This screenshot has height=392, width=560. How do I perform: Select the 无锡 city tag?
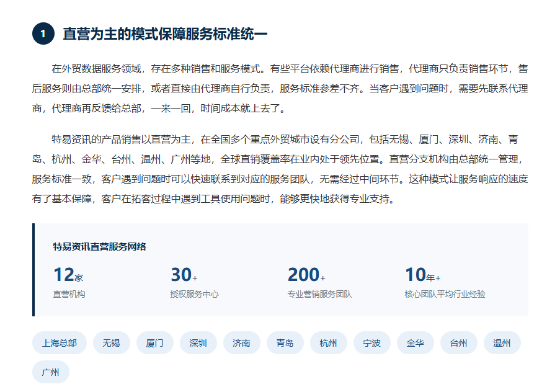[112, 342]
